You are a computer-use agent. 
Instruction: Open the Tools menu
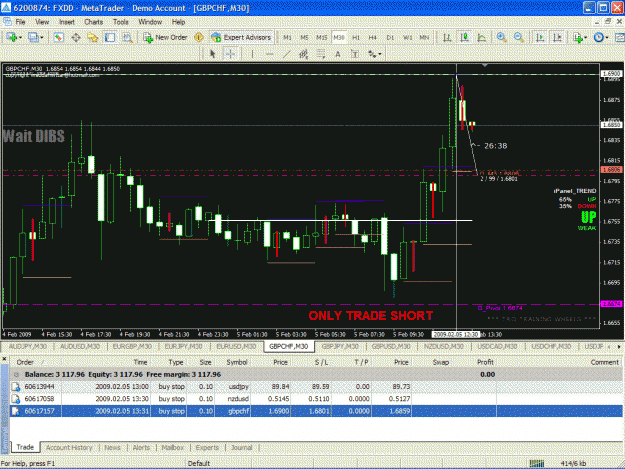[120, 22]
